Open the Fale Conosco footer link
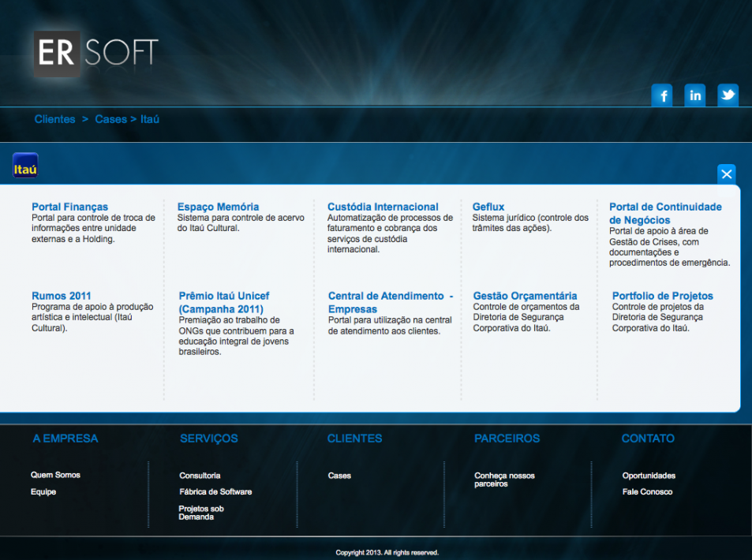The image size is (752, 560). pyautogui.click(x=648, y=492)
